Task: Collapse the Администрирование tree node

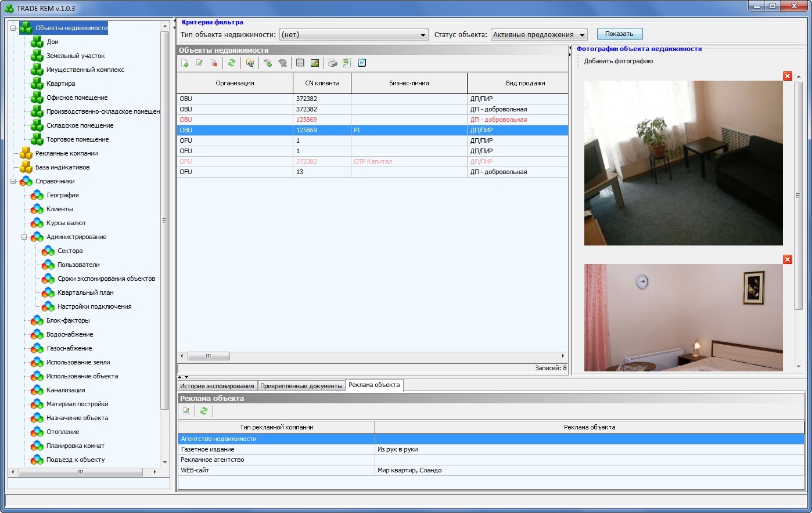Action: 24,237
